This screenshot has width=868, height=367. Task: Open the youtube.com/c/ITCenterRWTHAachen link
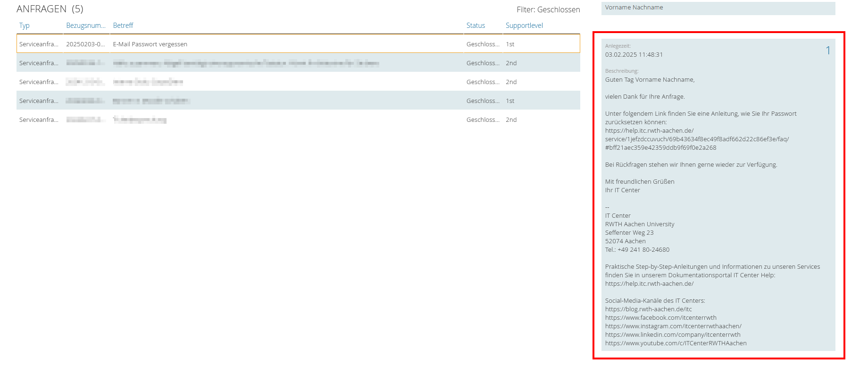[x=676, y=343]
